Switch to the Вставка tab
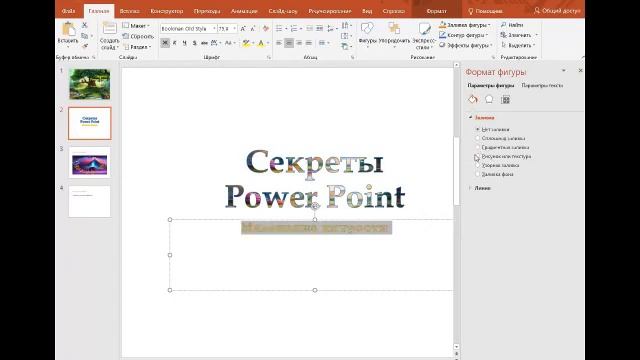Image resolution: width=640 pixels, height=360 pixels. 129,11
